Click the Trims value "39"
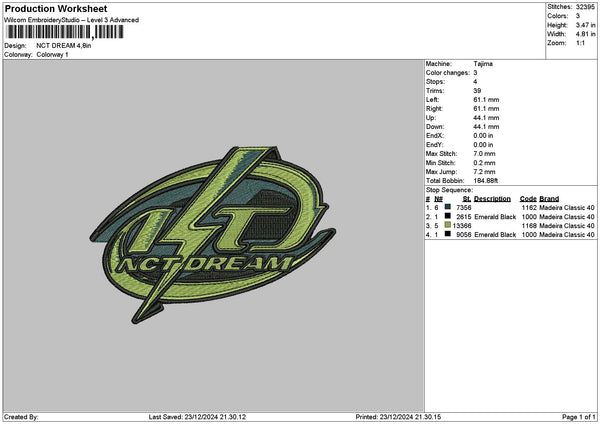The height and width of the screenshot is (424, 600). 477,91
